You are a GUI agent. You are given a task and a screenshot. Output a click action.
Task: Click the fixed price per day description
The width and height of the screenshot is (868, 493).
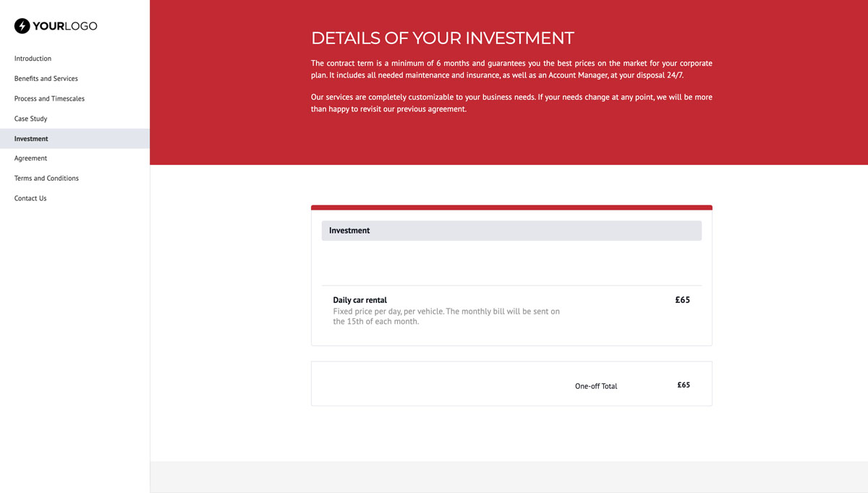tap(446, 317)
